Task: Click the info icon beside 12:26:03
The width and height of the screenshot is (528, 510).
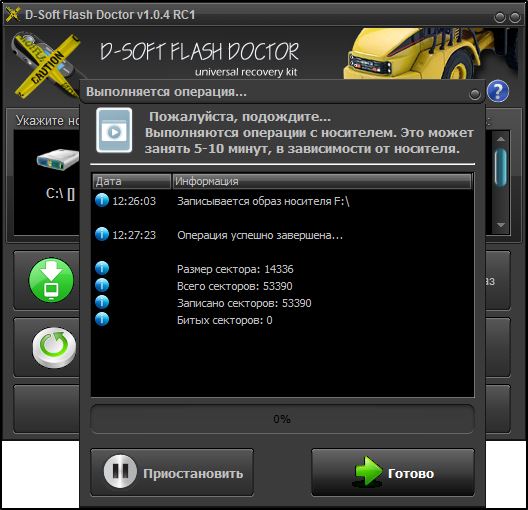Action: tap(102, 200)
